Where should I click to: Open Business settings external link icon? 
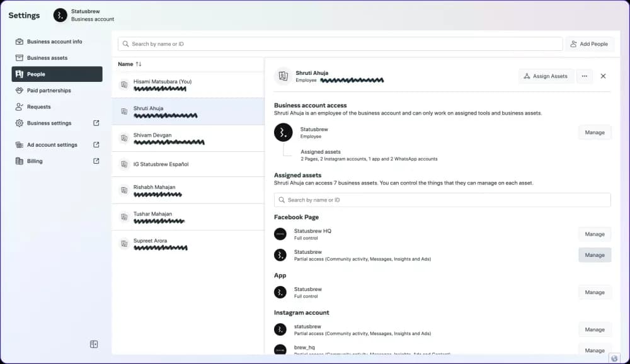pyautogui.click(x=96, y=123)
